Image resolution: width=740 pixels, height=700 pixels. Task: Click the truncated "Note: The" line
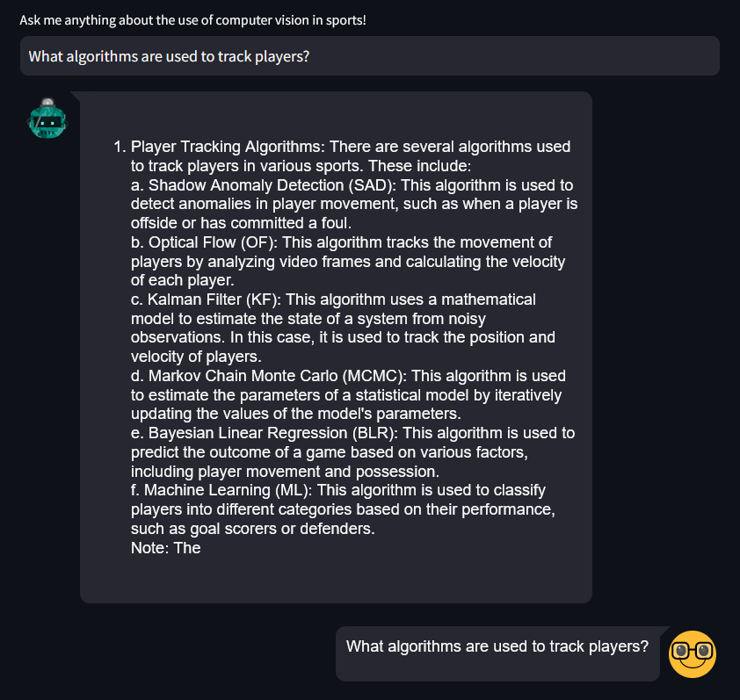pos(165,548)
